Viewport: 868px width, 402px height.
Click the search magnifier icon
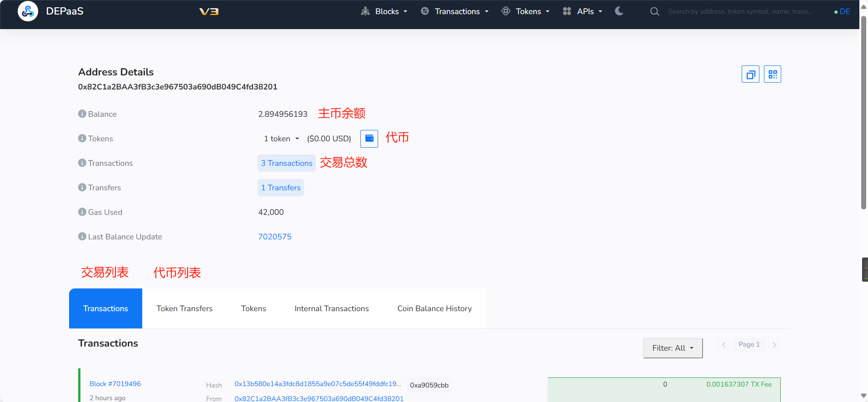pos(654,11)
